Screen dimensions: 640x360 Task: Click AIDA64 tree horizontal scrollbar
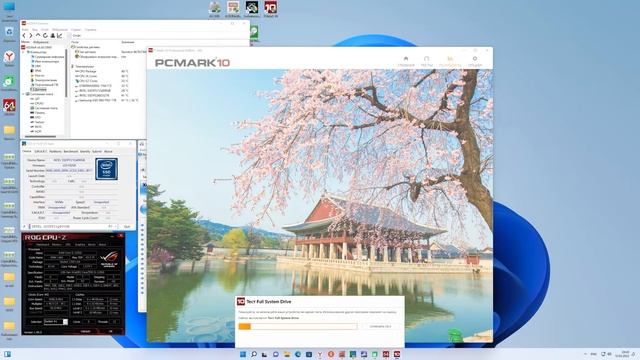click(x=40, y=136)
